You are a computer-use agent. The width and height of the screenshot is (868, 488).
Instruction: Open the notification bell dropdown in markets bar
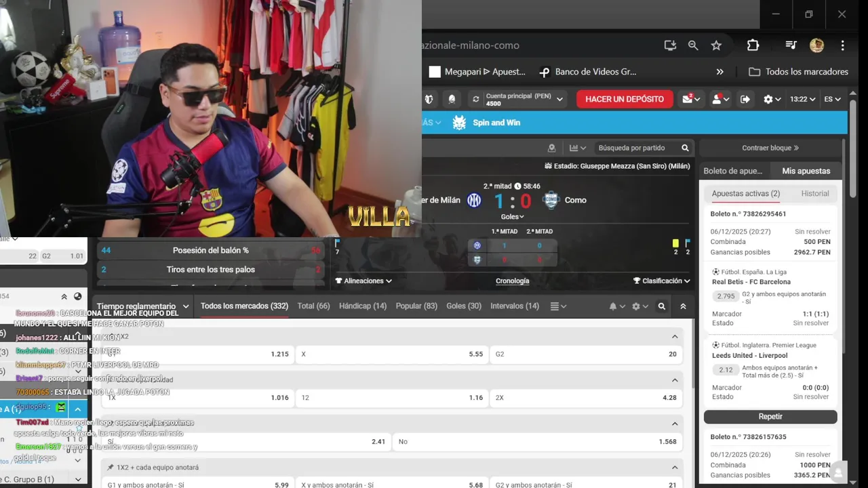(616, 306)
